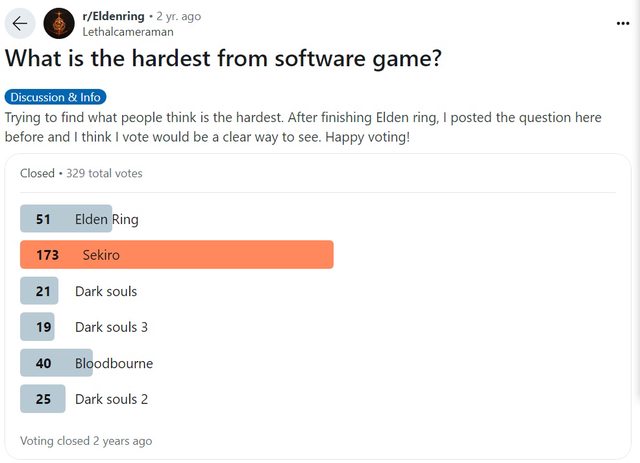Click the 51 vote count for Elden Ring
The width and height of the screenshot is (640, 463).
(x=43, y=219)
